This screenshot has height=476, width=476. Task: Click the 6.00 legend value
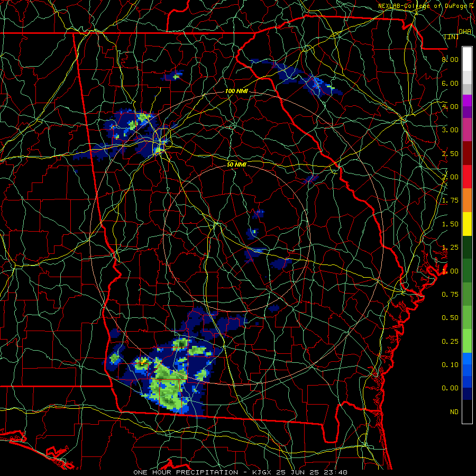point(450,83)
